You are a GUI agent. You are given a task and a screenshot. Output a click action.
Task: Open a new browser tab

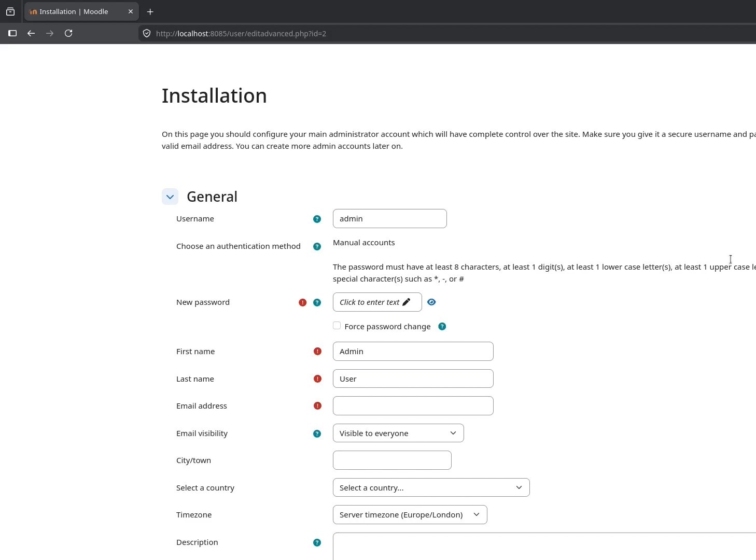[x=150, y=11]
